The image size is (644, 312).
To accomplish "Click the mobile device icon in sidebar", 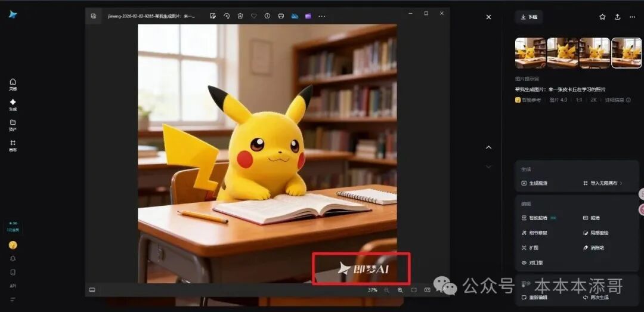I will tap(13, 272).
